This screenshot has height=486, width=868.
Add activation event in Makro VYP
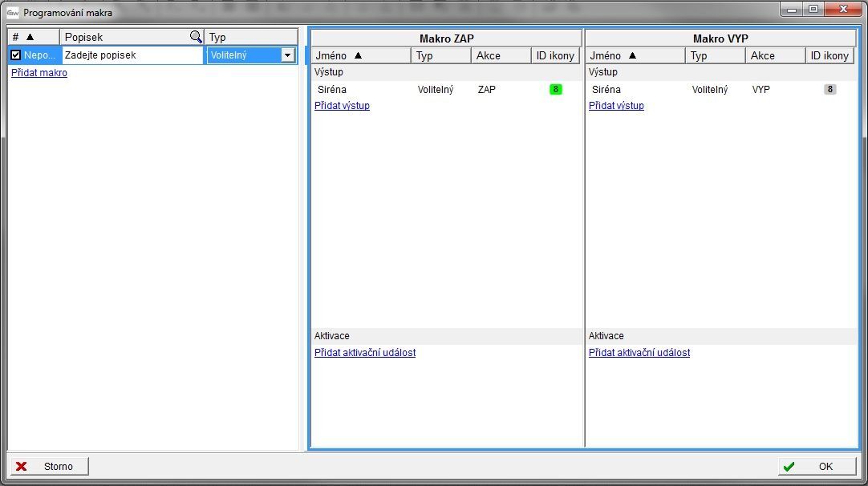[639, 353]
